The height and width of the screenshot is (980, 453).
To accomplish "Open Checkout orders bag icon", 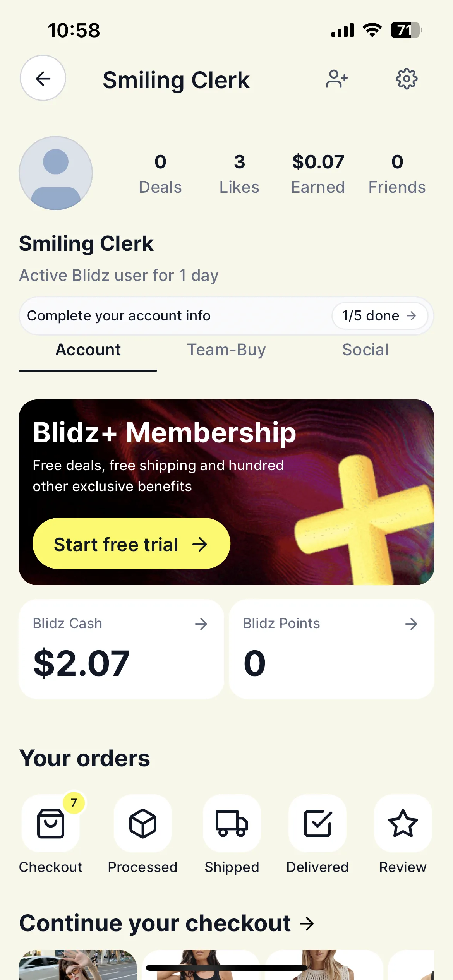I will pos(51,823).
